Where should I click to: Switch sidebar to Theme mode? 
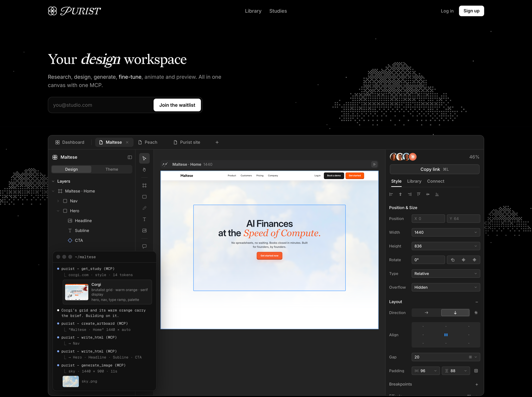pyautogui.click(x=112, y=169)
